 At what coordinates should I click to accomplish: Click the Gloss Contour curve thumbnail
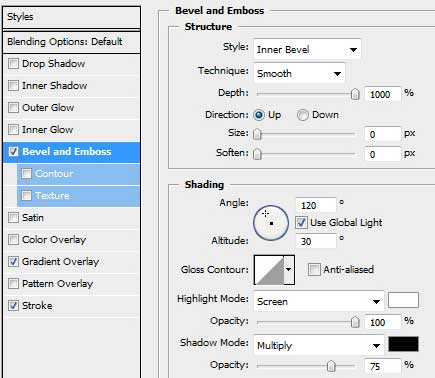269,270
